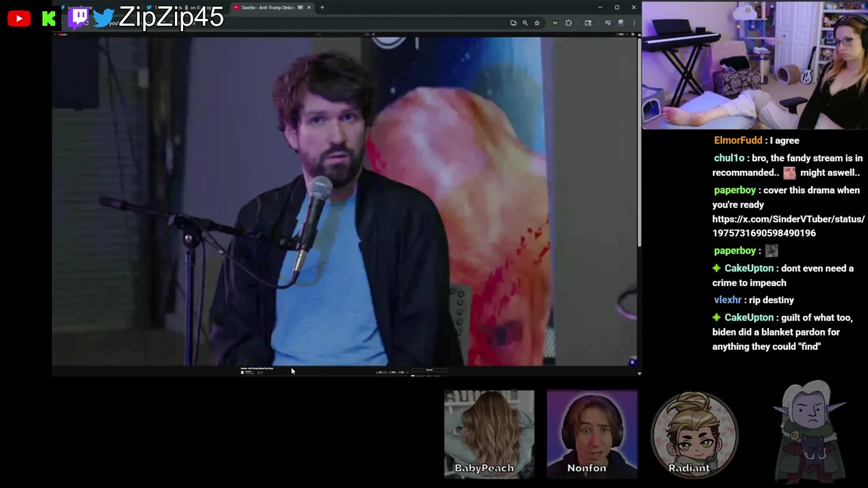The image size is (868, 488).
Task: Click the Nonfon avatar thumbnail
Action: point(592,434)
